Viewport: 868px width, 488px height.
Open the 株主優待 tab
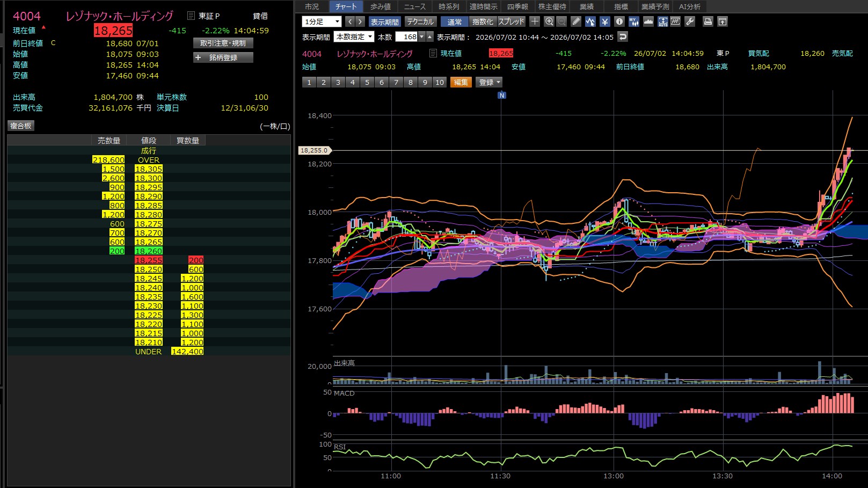click(x=552, y=6)
